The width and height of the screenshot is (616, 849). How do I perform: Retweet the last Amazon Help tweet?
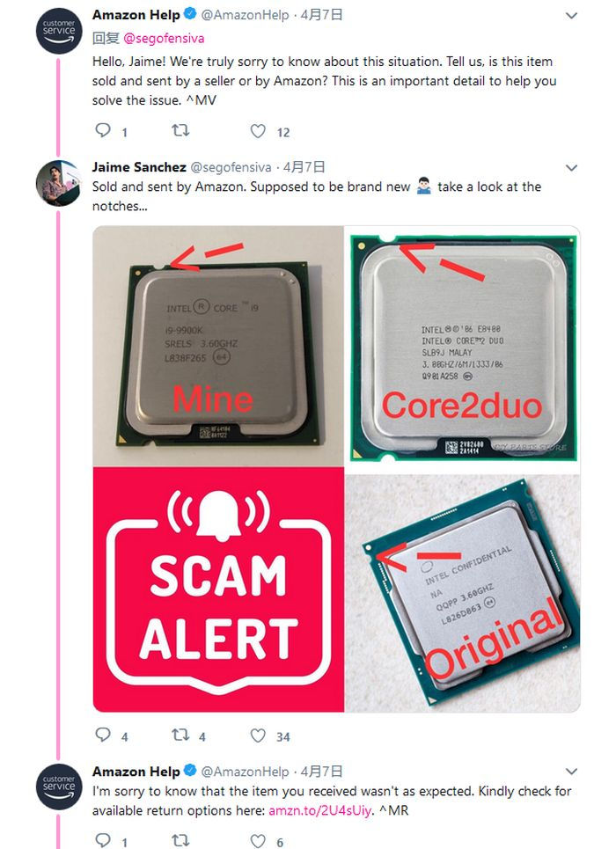[x=180, y=840]
